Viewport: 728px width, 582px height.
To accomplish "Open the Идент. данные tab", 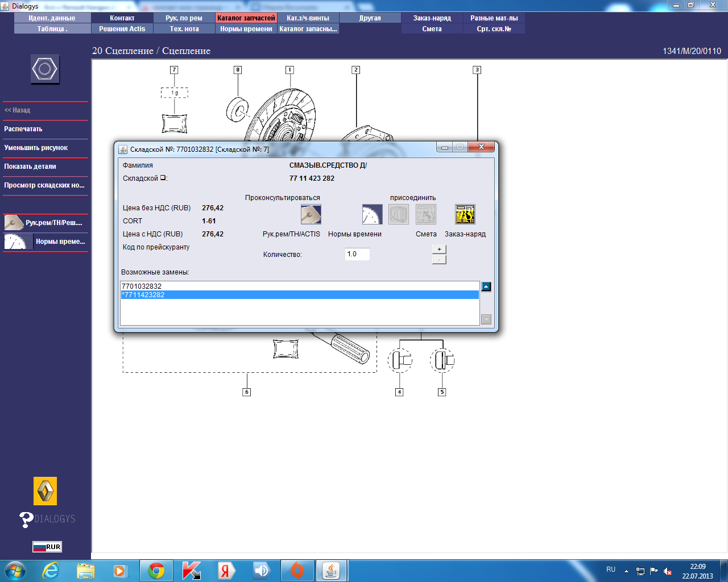I will pos(52,18).
